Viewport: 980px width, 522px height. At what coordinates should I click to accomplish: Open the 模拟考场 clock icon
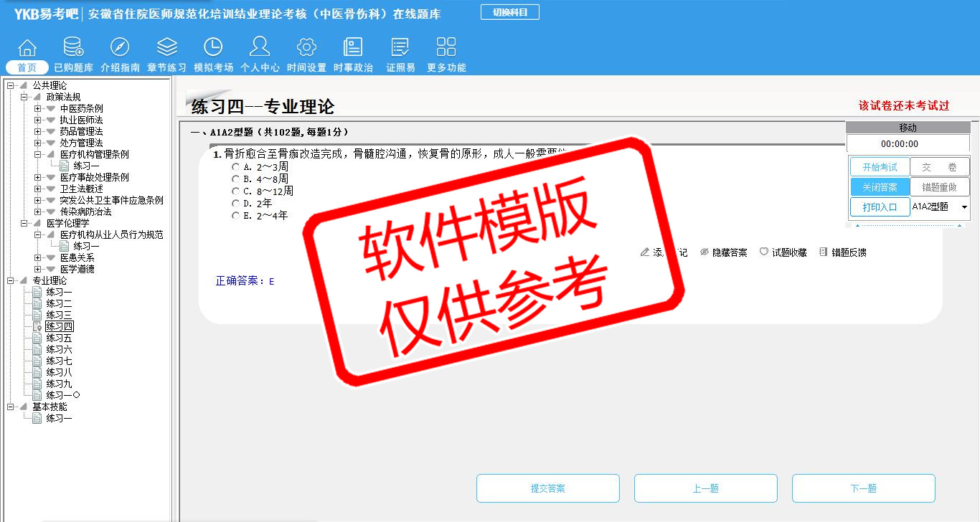[x=213, y=48]
